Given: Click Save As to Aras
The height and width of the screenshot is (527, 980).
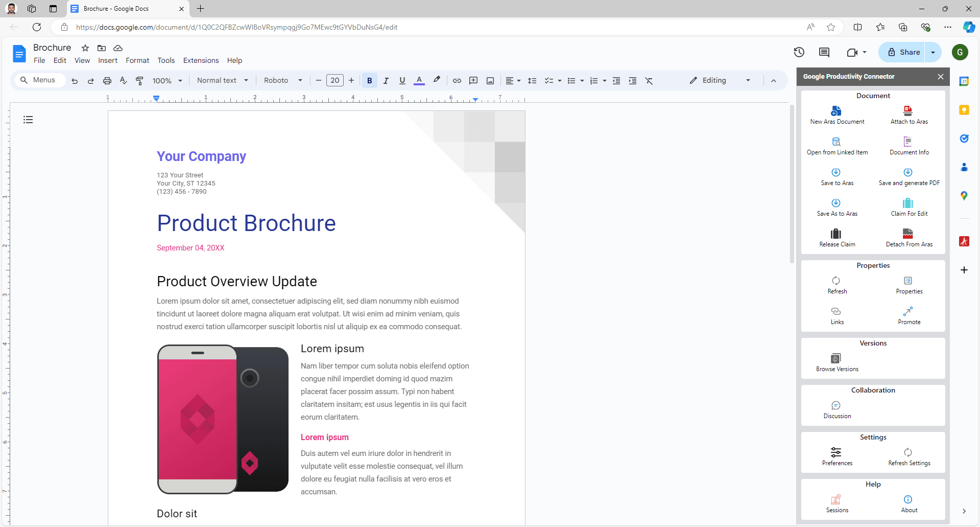Looking at the screenshot, I should coord(837,207).
